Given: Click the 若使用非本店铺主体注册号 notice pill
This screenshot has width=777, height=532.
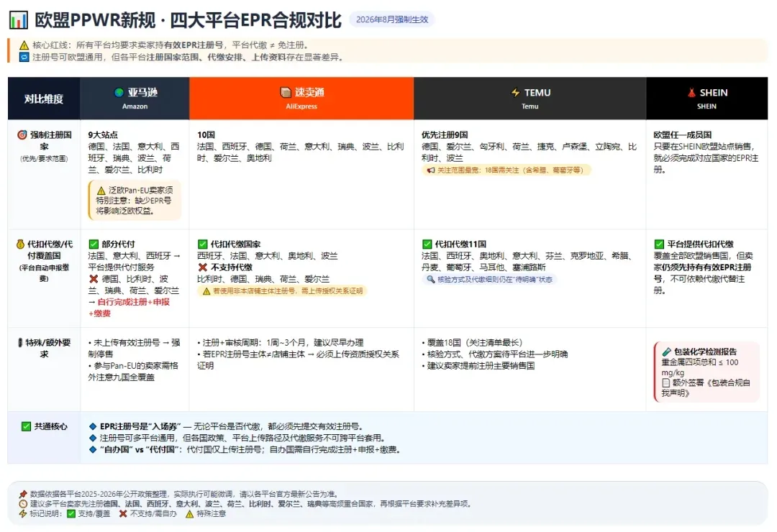Looking at the screenshot, I should point(283,290).
